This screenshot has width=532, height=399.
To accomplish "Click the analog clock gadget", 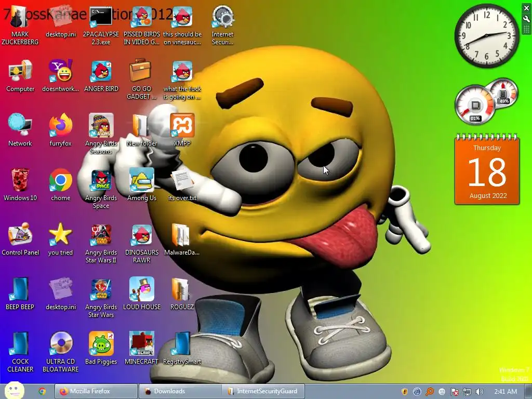I will 486,36.
